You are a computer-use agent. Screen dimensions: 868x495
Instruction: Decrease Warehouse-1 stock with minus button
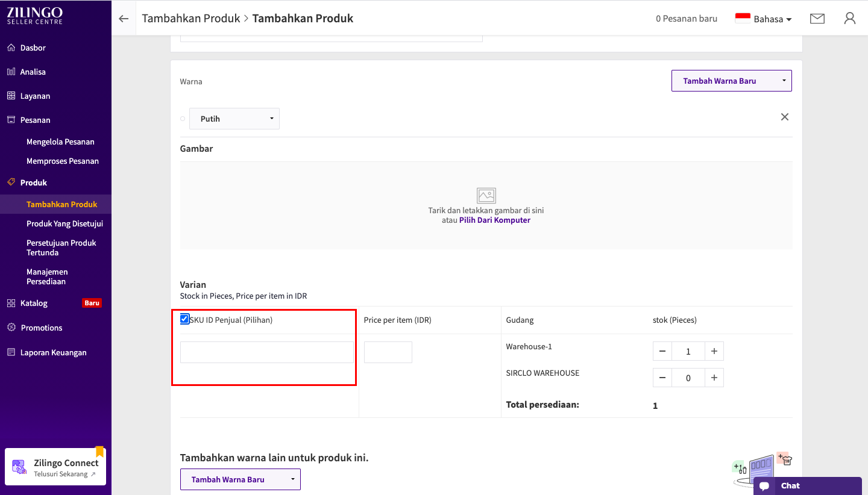pyautogui.click(x=662, y=351)
